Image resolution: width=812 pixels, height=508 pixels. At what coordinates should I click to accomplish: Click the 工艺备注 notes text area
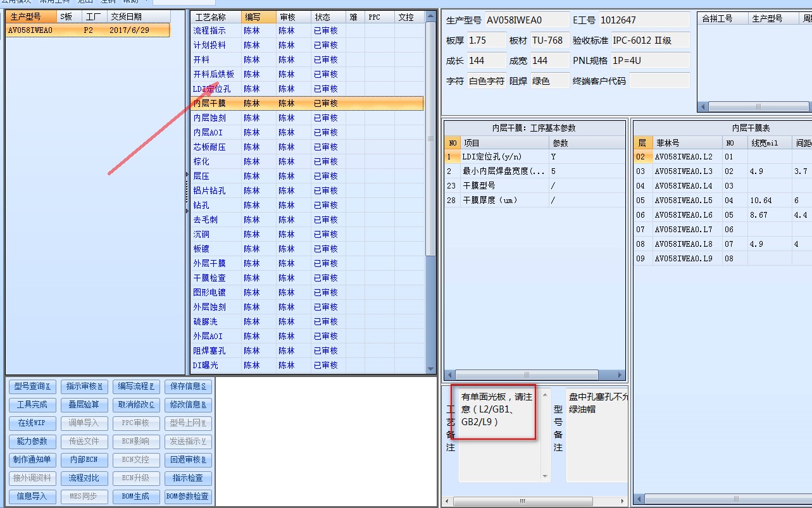tap(499, 435)
